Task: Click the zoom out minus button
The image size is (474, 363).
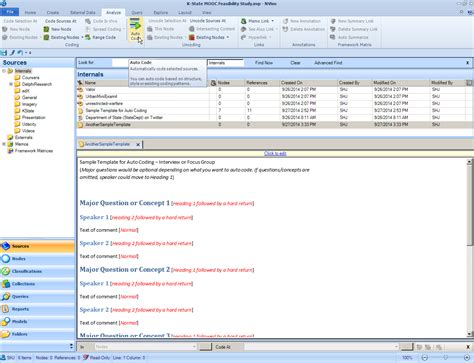Action: pos(425,358)
